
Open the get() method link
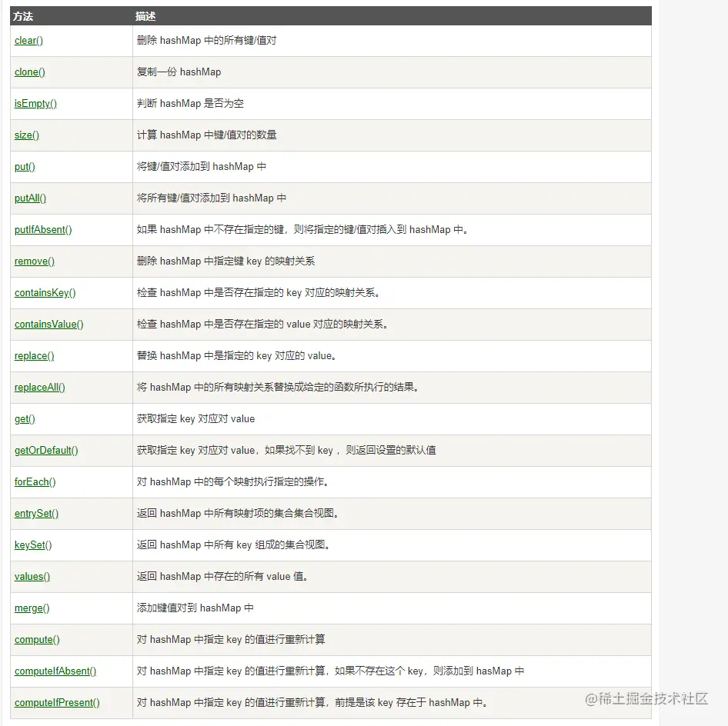25,419
